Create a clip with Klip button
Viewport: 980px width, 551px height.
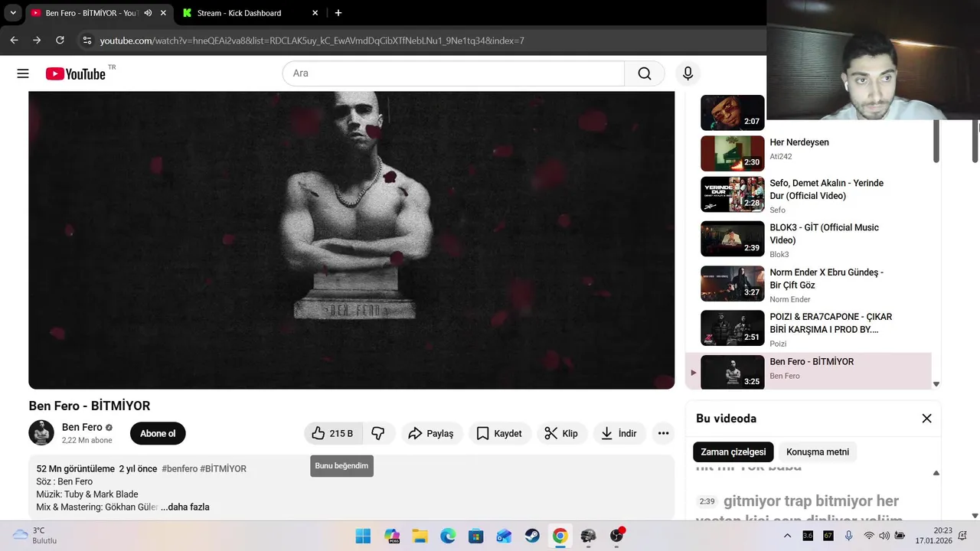(561, 433)
